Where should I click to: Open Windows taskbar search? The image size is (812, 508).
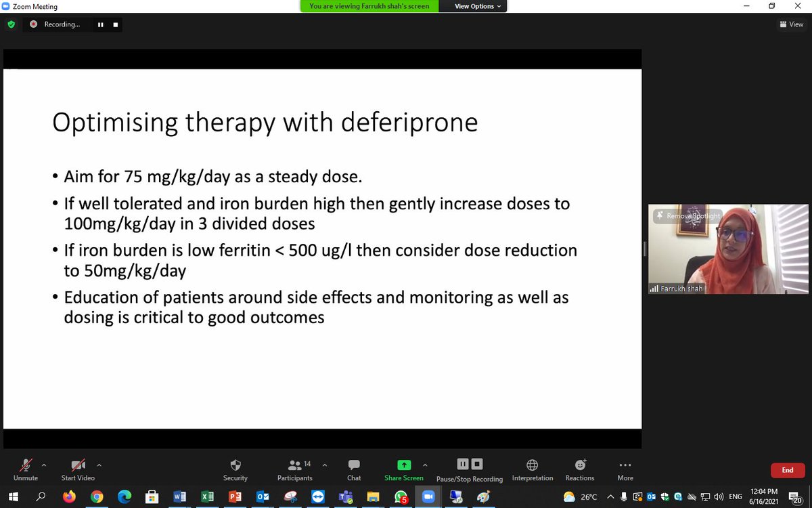[x=41, y=496]
